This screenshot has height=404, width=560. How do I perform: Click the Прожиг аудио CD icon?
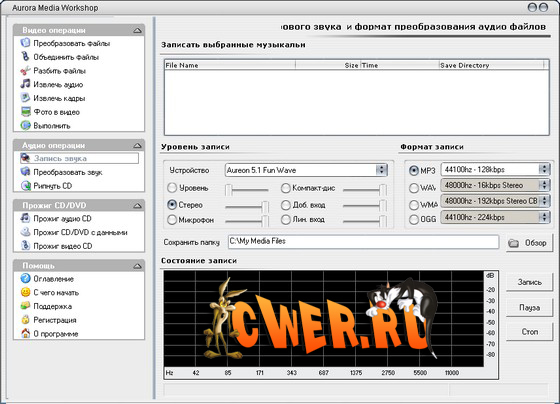coord(25,218)
